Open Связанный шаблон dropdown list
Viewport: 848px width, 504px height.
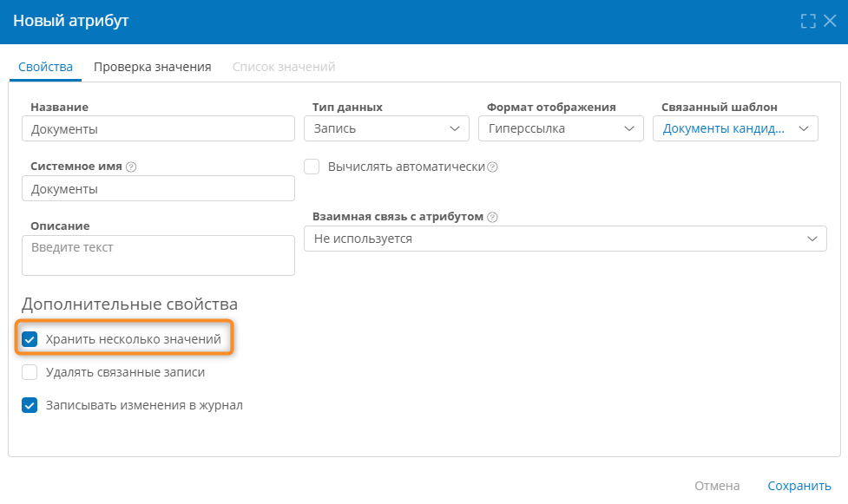[735, 128]
